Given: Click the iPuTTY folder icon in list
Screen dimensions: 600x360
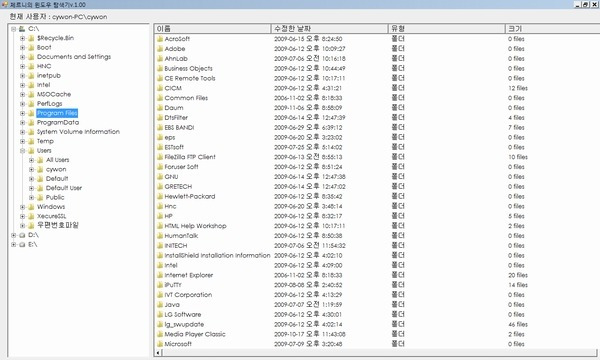Looking at the screenshot, I should [160, 285].
